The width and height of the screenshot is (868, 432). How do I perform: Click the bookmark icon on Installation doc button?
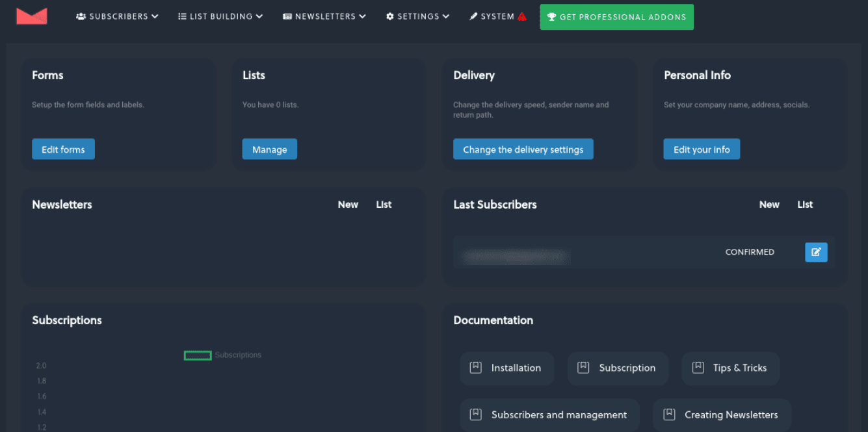(474, 368)
